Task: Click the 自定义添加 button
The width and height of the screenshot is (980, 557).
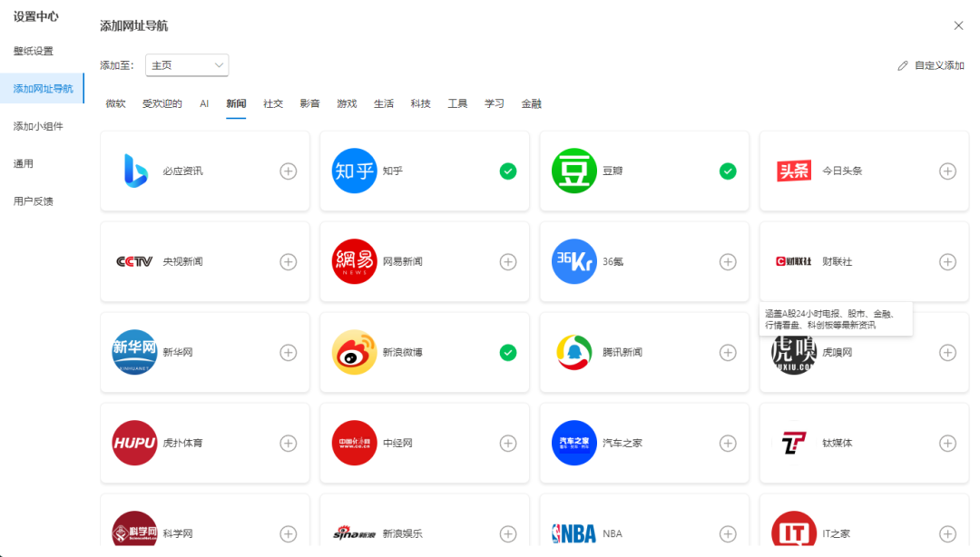Action: [931, 65]
